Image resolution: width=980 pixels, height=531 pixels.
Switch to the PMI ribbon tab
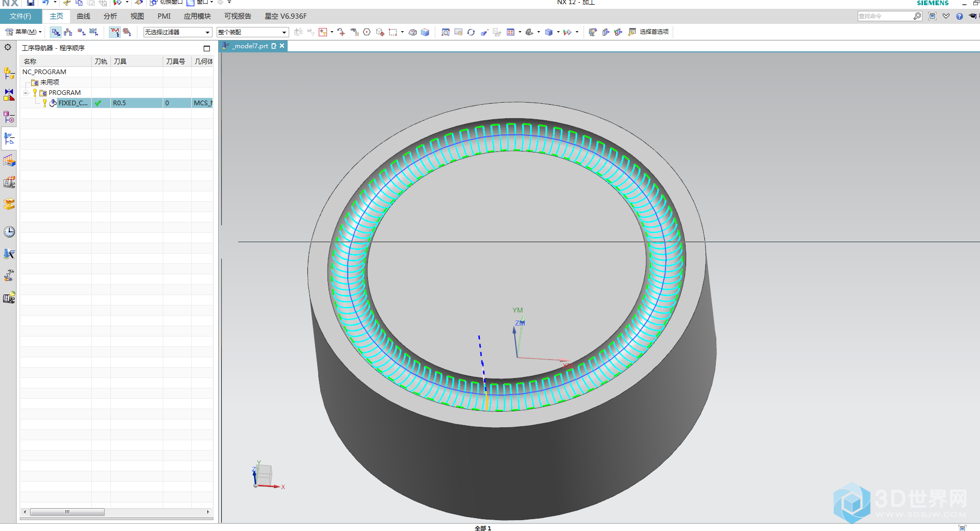pyautogui.click(x=164, y=16)
